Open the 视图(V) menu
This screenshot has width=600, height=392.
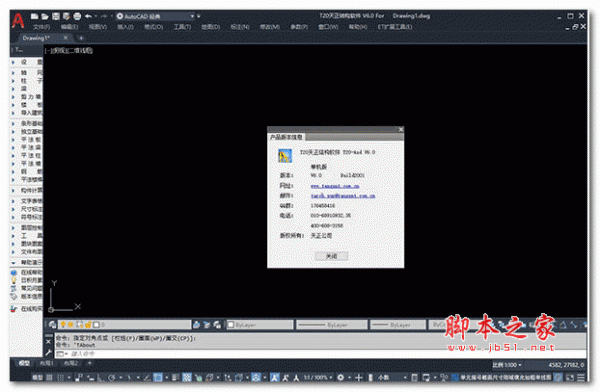click(98, 27)
